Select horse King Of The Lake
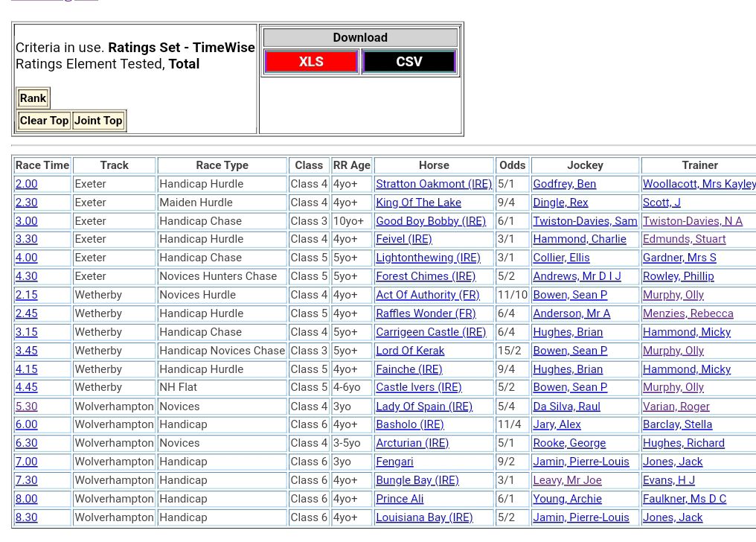The width and height of the screenshot is (756, 542). point(418,203)
